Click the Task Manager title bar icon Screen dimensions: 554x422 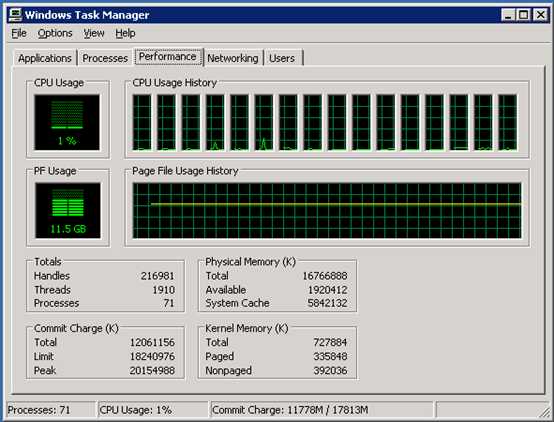pyautogui.click(x=15, y=15)
